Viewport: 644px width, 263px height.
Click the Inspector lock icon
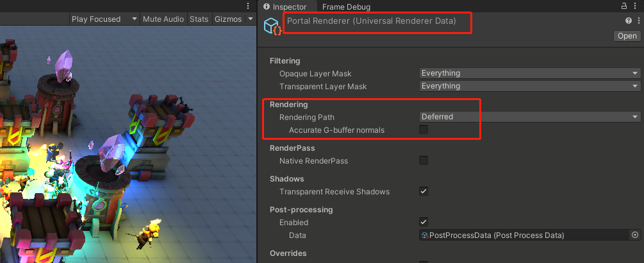[624, 6]
